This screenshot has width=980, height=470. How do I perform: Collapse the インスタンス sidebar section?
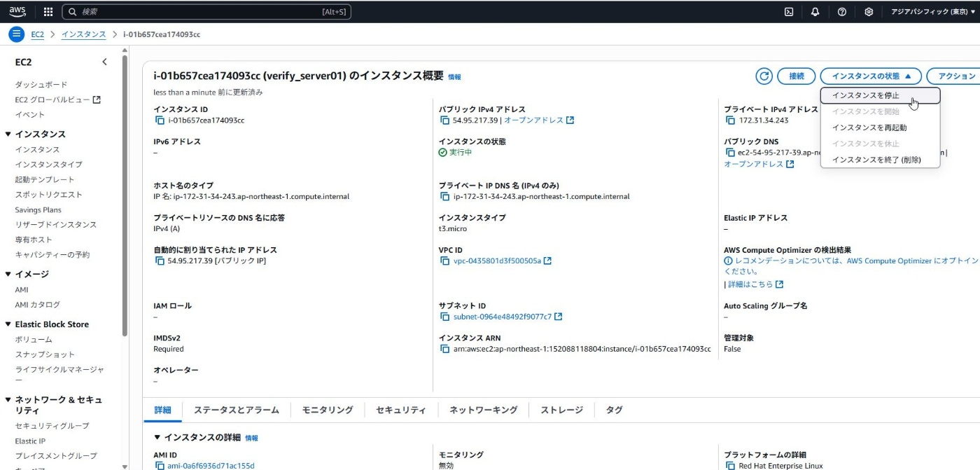coord(8,134)
